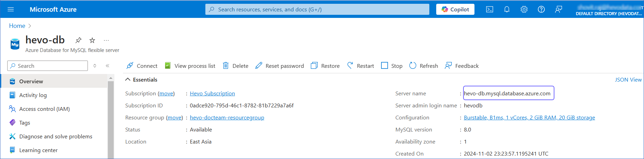
Task: Open JSON View
Action: 628,79
